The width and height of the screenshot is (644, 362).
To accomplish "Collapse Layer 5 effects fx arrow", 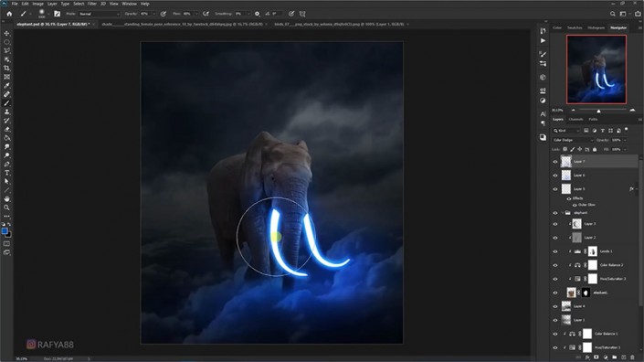I will [x=636, y=189].
